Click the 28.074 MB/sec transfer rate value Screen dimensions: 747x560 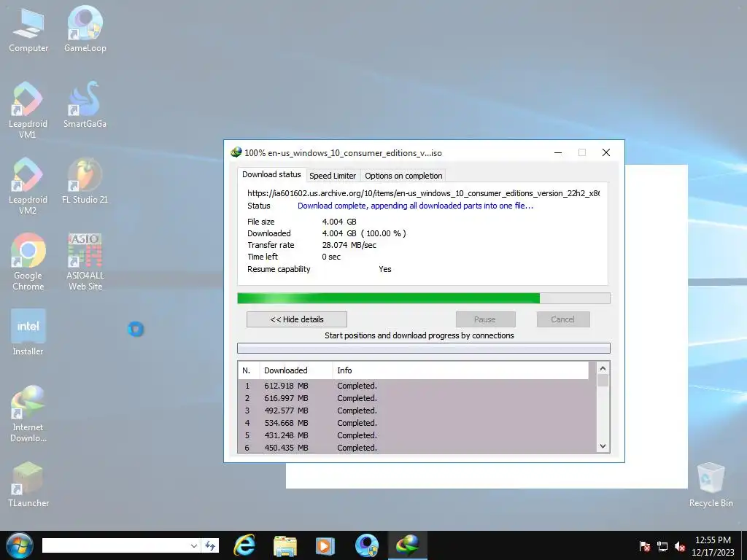pyautogui.click(x=349, y=245)
